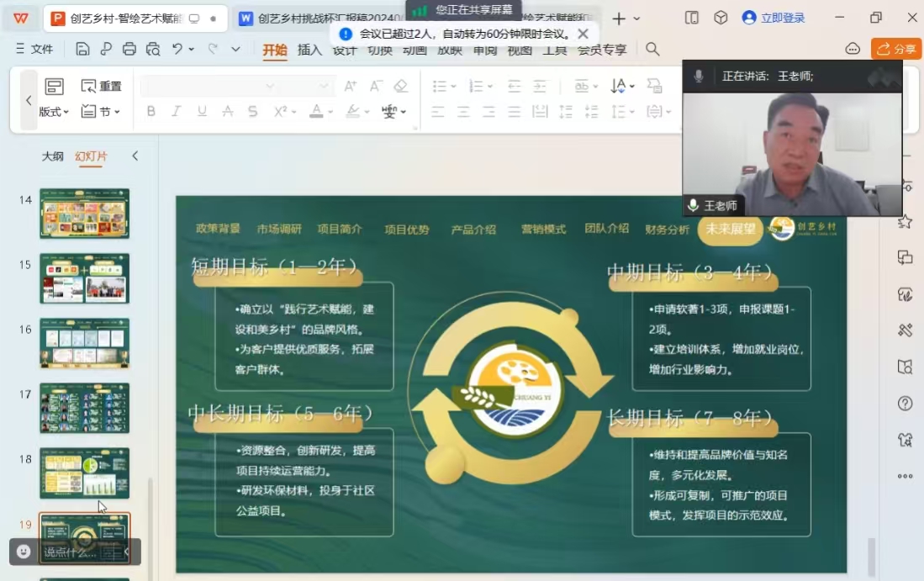
Task: Toggle bold text formatting
Action: point(151,111)
